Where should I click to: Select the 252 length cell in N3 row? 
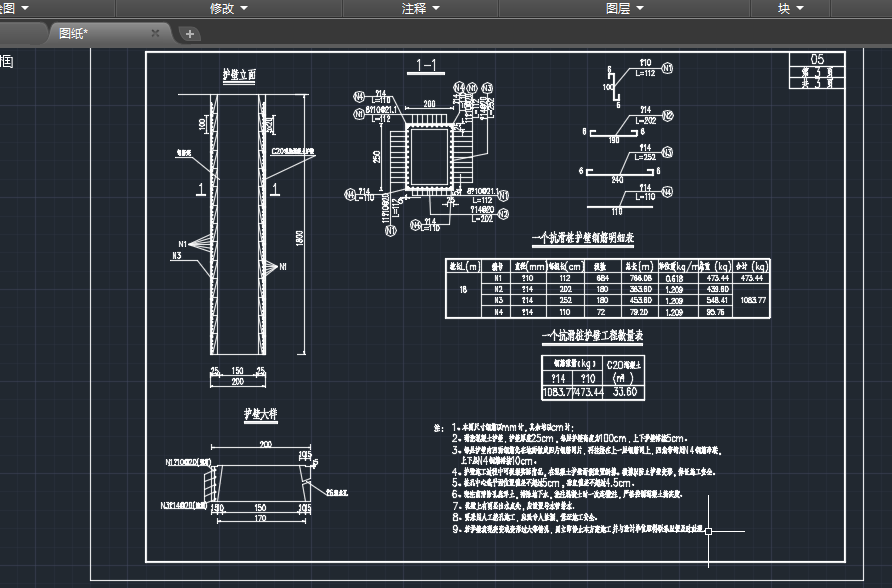(x=565, y=300)
